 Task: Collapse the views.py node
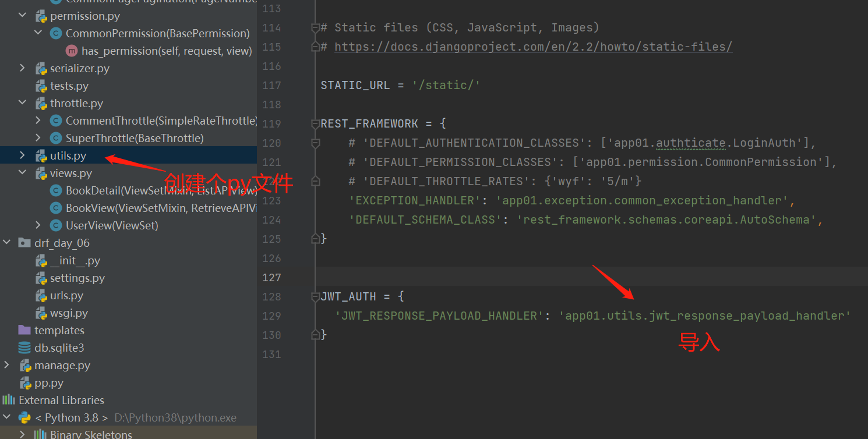[23, 173]
